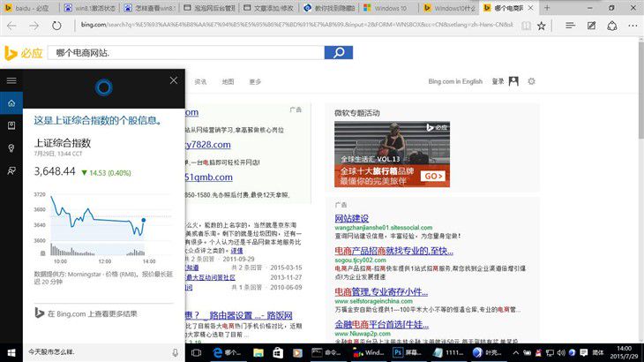
Task: Open Cortana hamburger menu
Action: click(x=11, y=80)
